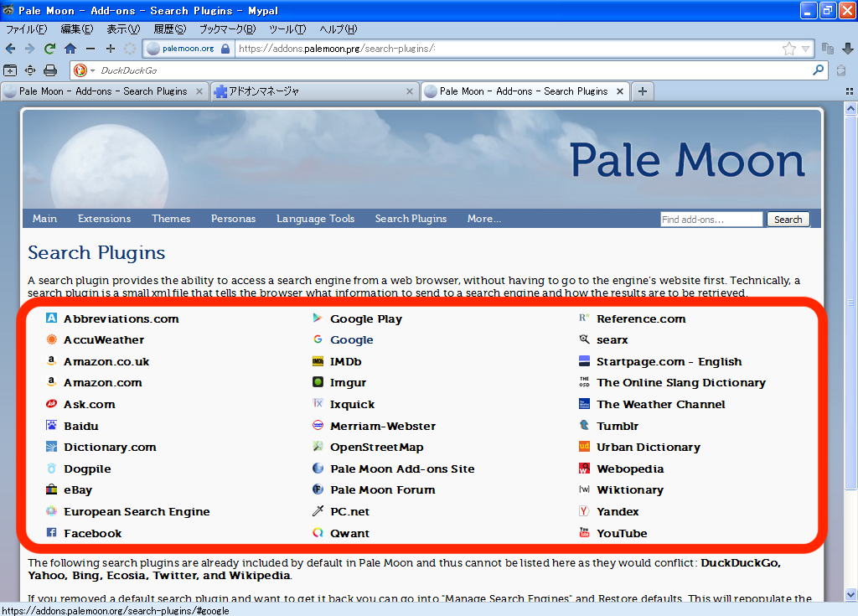Open the Themes navigation link
This screenshot has width=858, height=616.
pyautogui.click(x=171, y=219)
